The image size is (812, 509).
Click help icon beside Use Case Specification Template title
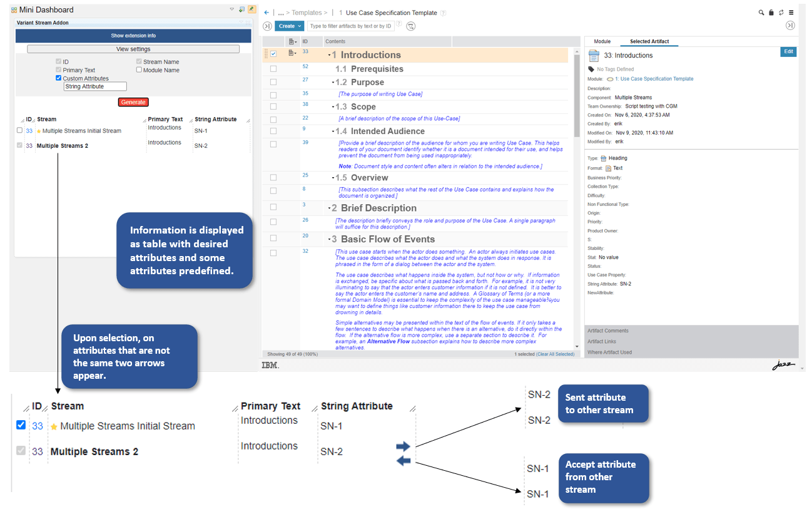[x=444, y=13]
